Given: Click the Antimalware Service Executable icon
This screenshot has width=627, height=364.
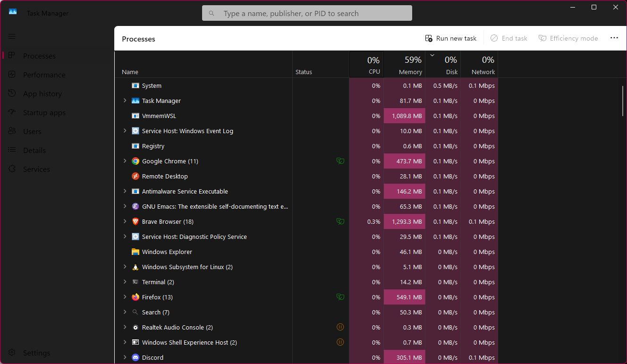Looking at the screenshot, I should click(x=136, y=191).
